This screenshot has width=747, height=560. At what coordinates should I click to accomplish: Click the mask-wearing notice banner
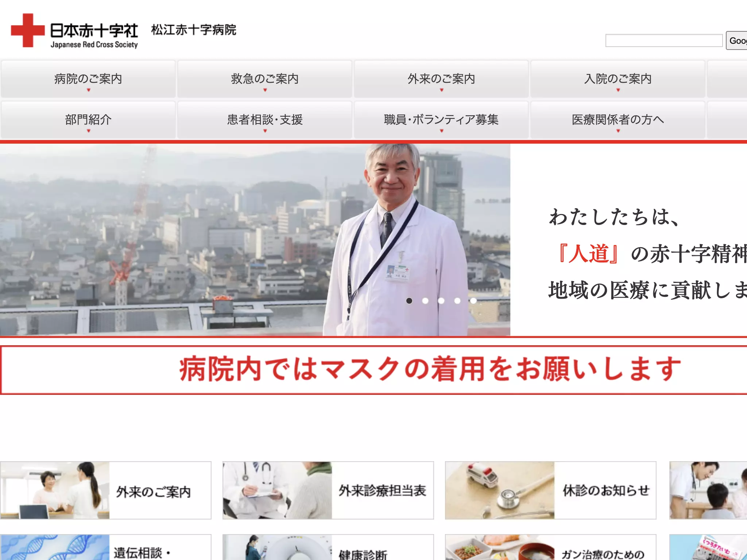373,370
